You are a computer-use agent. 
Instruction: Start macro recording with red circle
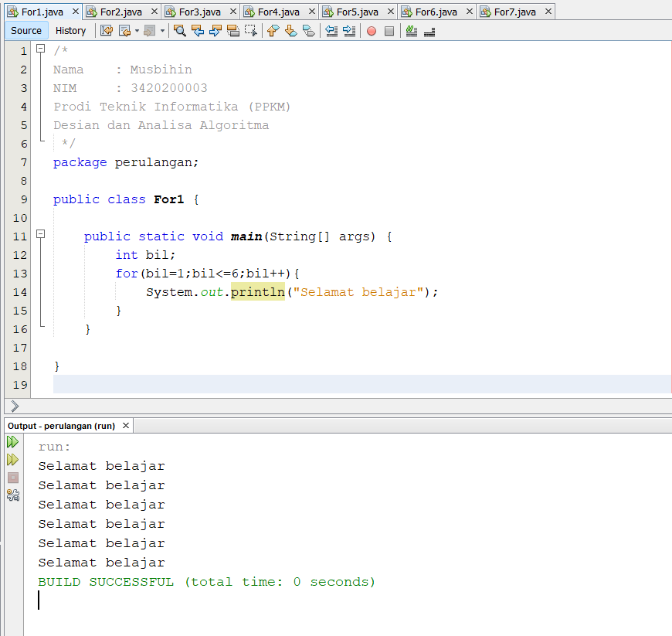(x=372, y=31)
